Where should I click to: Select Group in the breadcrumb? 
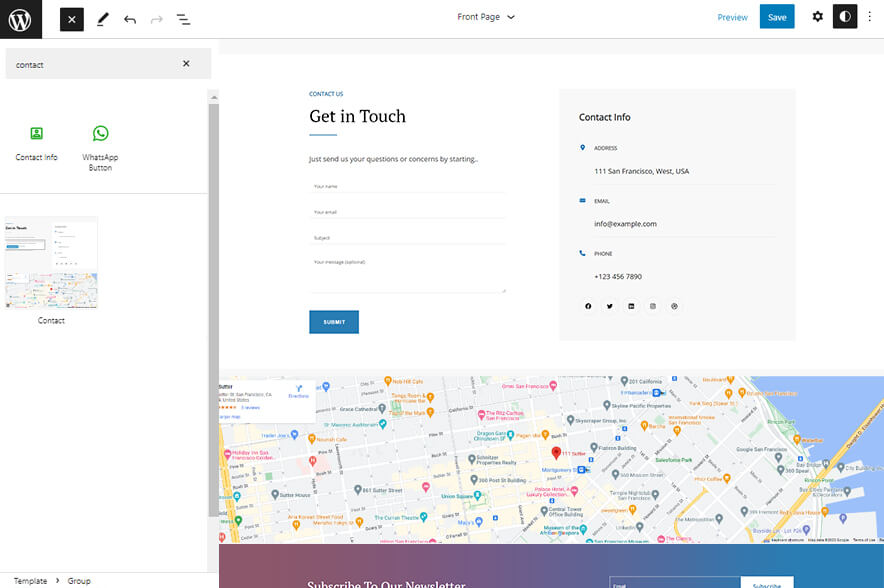point(79,580)
